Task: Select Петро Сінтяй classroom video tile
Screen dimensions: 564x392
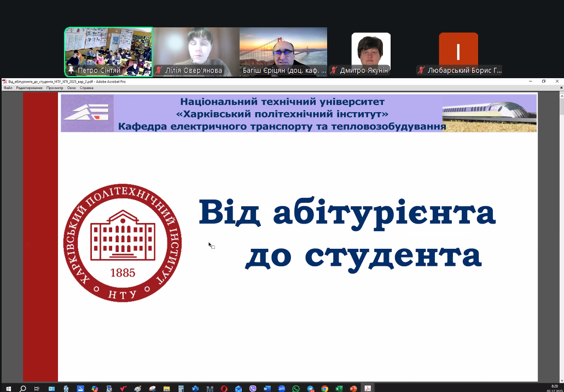Action: (x=108, y=52)
